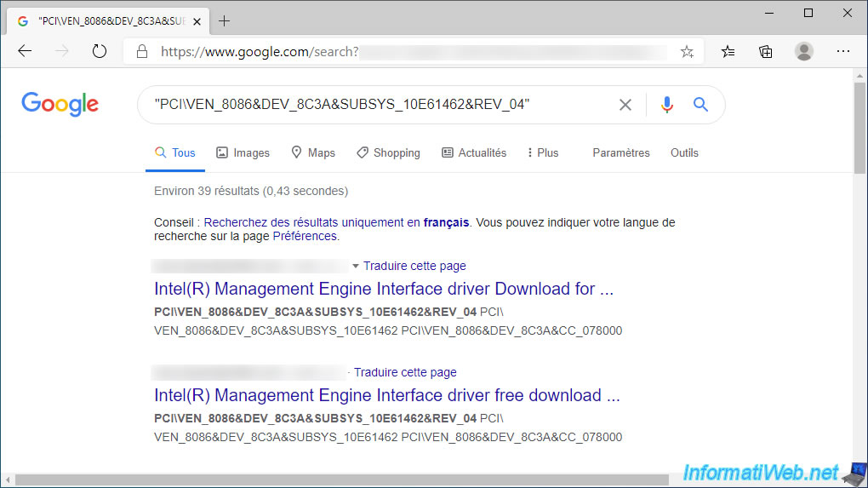Click the scroll-left arrow
868x488 pixels.
(8, 479)
